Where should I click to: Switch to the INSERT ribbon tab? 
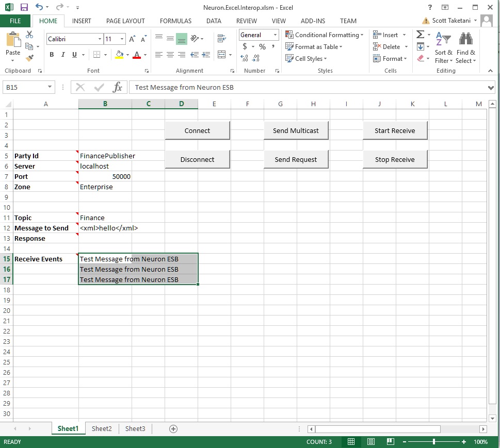(x=82, y=21)
